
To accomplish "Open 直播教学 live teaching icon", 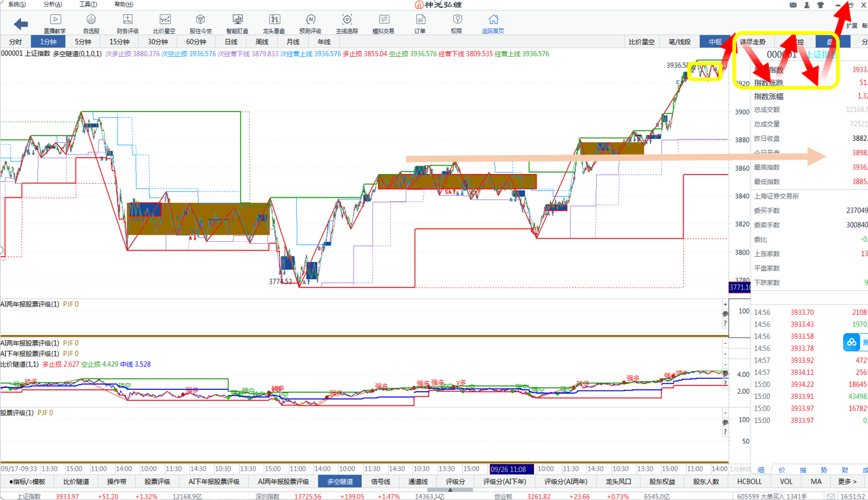I will pyautogui.click(x=55, y=23).
